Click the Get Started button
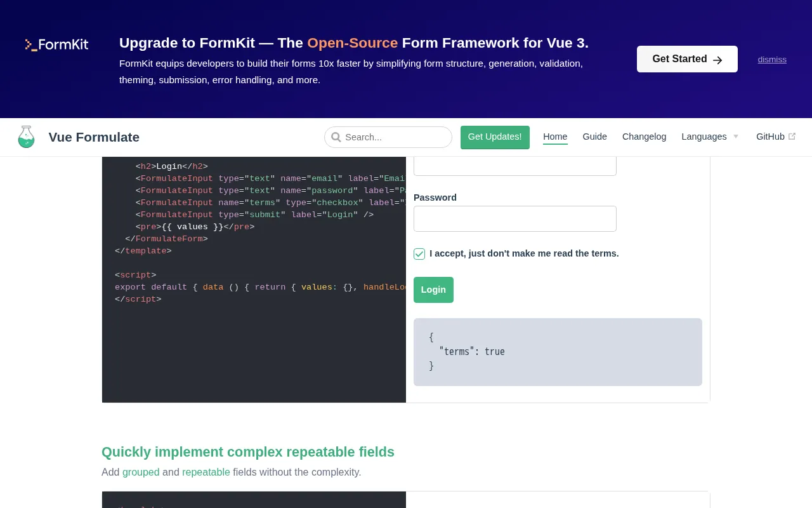812x508 pixels. [687, 59]
